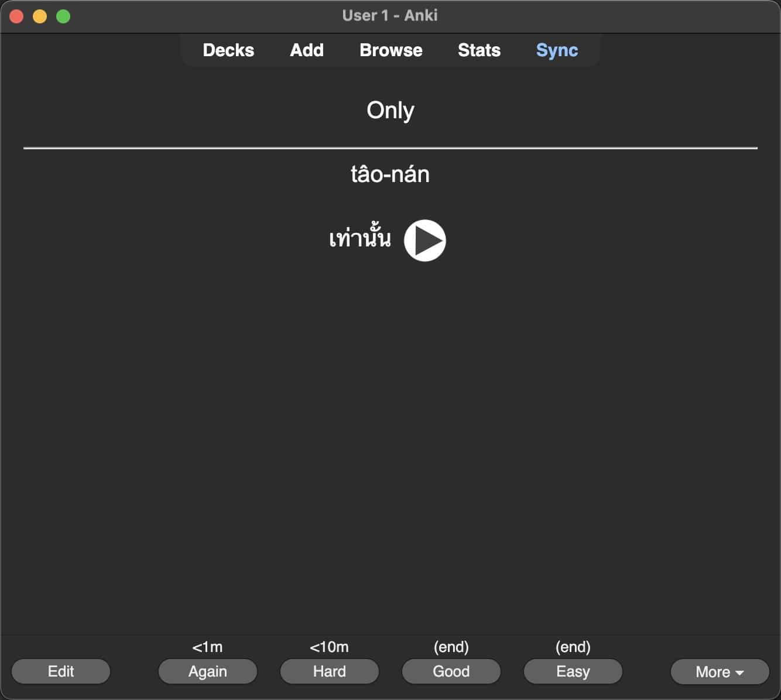This screenshot has height=700, width=781.
Task: Click the <10m interval label above Hard
Action: pos(329,647)
